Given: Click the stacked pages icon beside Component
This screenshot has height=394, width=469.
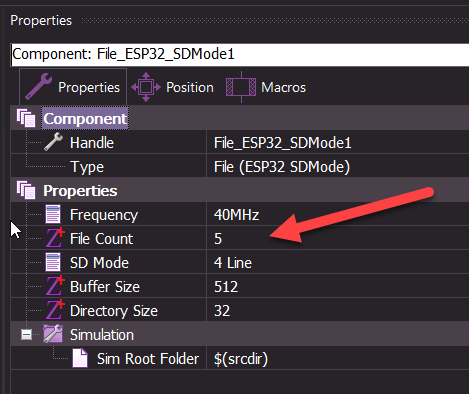Looking at the screenshot, I should click(26, 118).
